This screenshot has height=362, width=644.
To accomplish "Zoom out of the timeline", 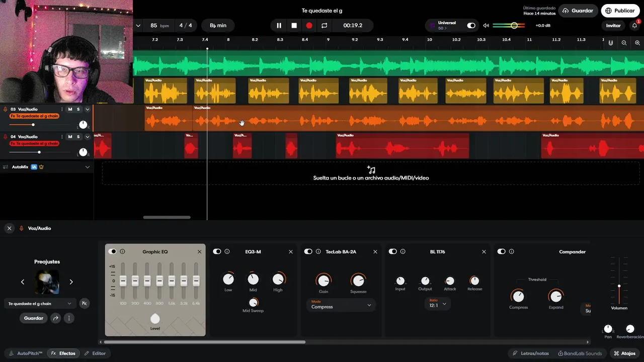I will pos(624,43).
